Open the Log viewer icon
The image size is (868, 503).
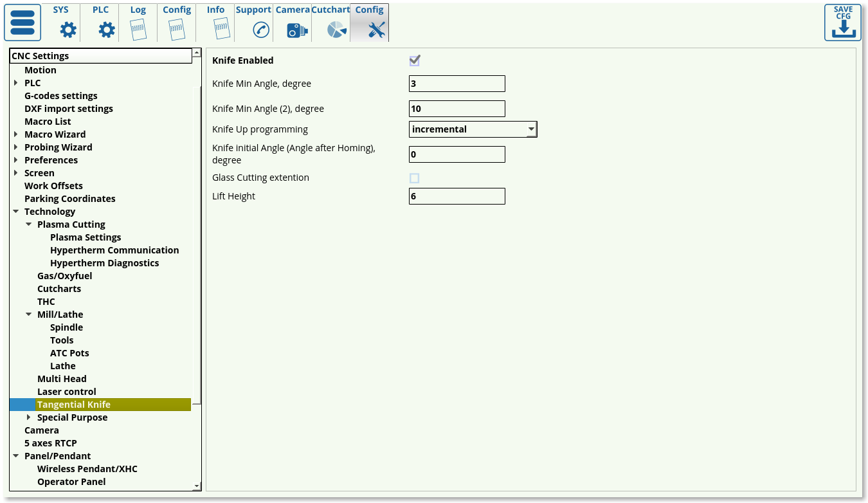point(138,30)
